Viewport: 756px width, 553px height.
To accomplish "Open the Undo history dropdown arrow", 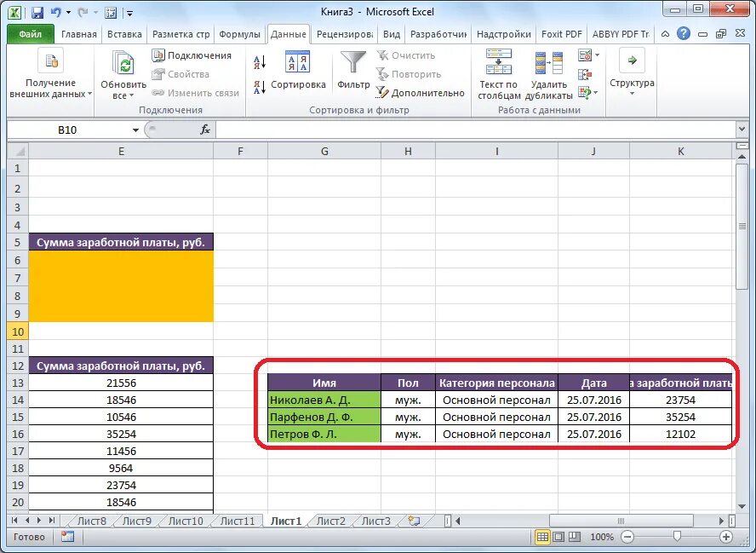I will click(x=68, y=13).
